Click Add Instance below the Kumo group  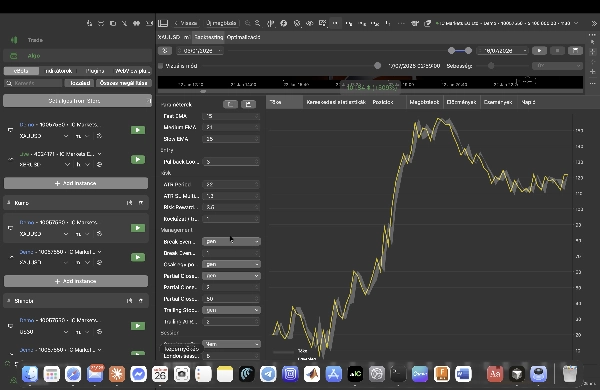76,281
